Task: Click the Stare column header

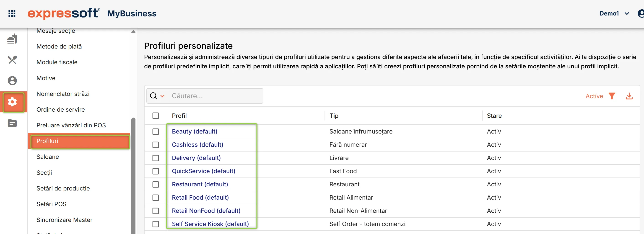Action: (x=494, y=116)
